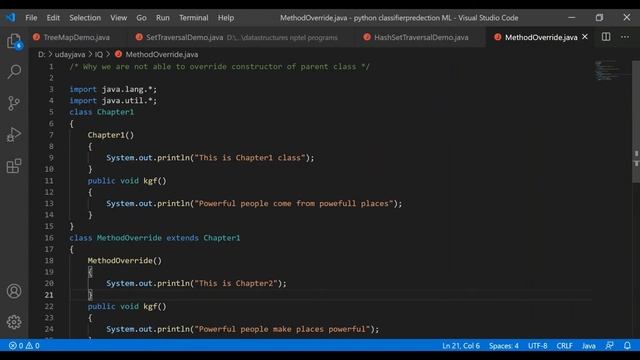Open the Manage gear icon
Viewport: 640px width, 360px height.
coord(14,322)
